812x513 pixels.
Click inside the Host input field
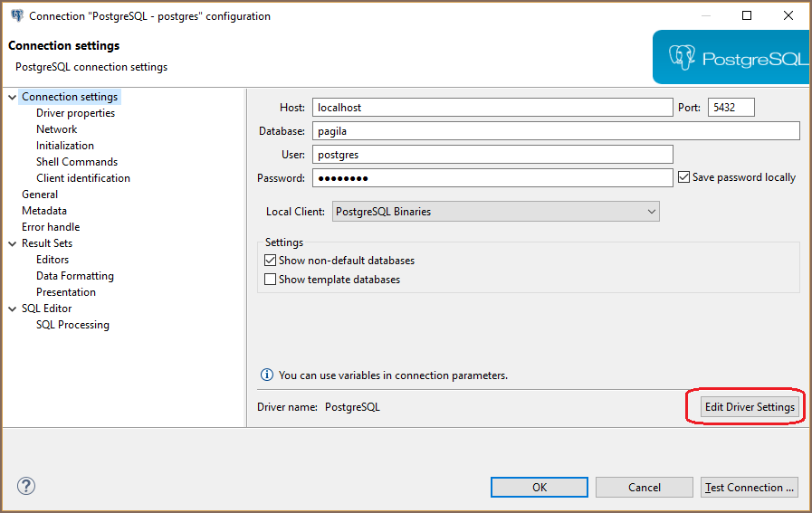click(492, 108)
